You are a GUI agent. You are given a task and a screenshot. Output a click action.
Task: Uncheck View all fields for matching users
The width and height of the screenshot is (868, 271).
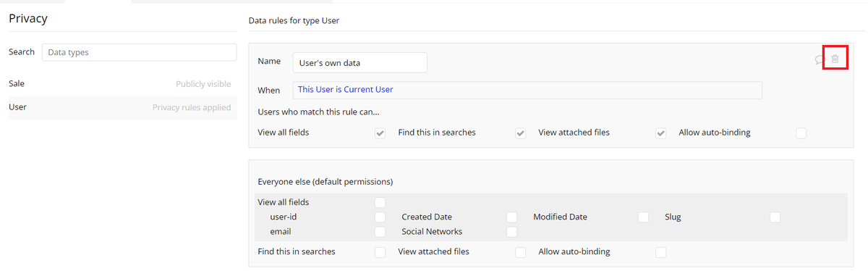pos(380,133)
